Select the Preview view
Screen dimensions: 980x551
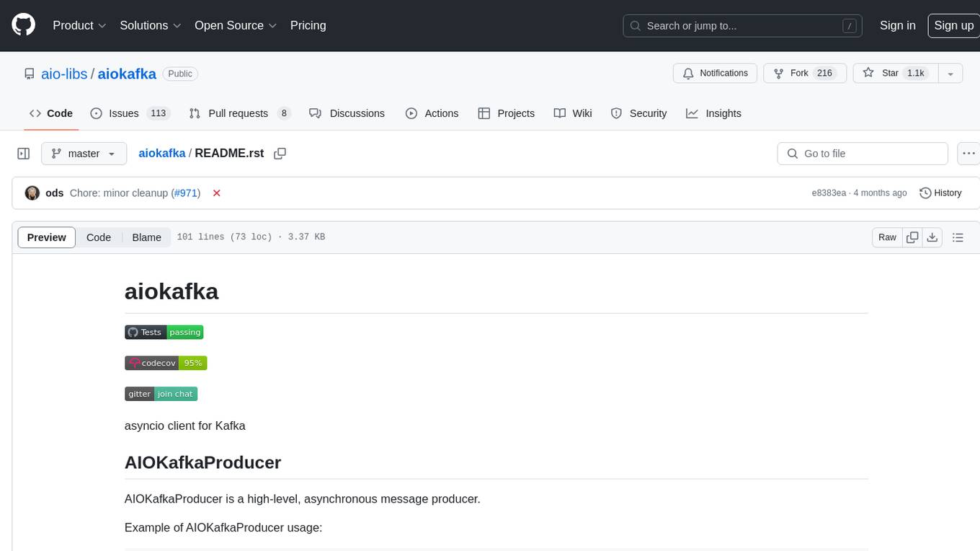(x=47, y=237)
